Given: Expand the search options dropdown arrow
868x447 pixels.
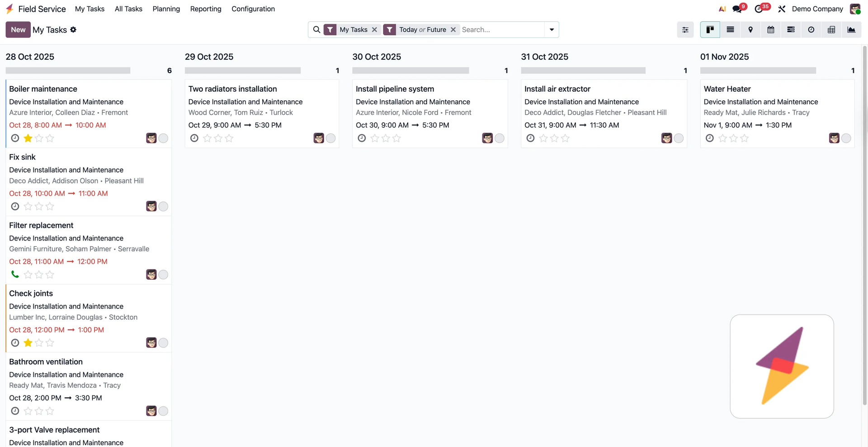Looking at the screenshot, I should (x=552, y=30).
